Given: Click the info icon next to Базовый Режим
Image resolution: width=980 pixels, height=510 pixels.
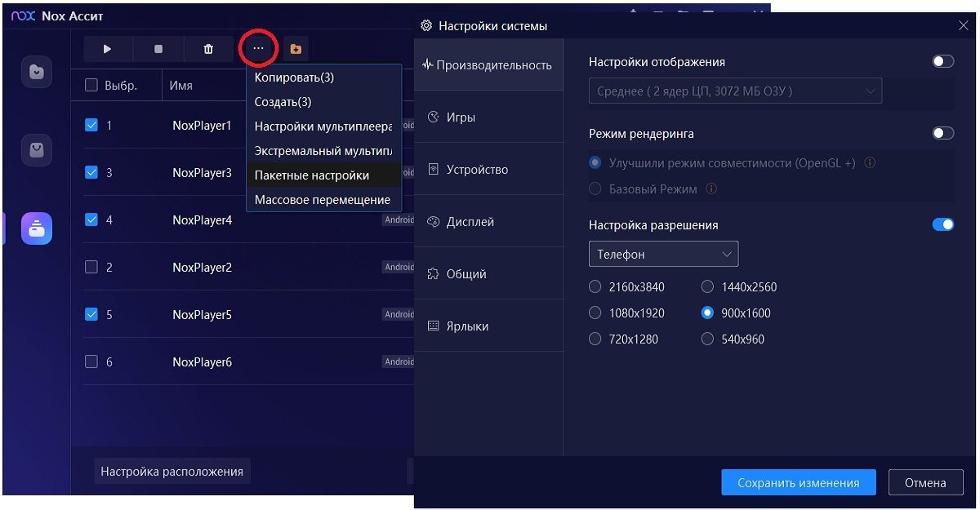Looking at the screenshot, I should [710, 189].
